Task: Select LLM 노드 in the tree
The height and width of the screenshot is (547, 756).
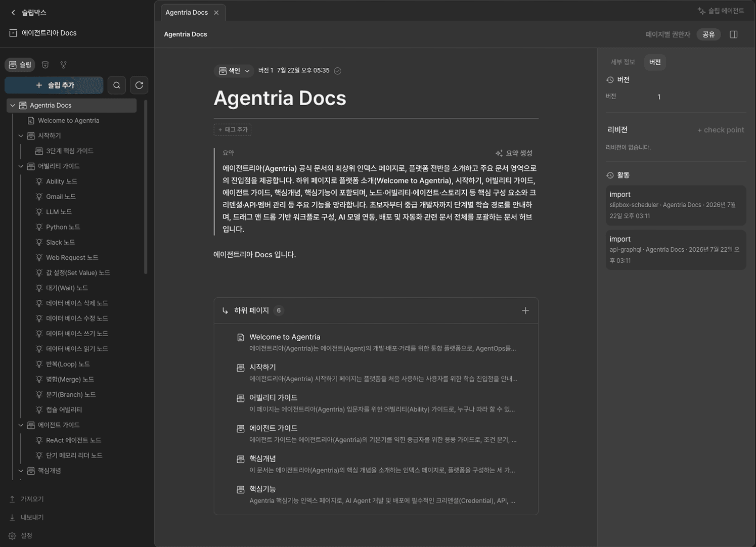Action: pyautogui.click(x=59, y=212)
